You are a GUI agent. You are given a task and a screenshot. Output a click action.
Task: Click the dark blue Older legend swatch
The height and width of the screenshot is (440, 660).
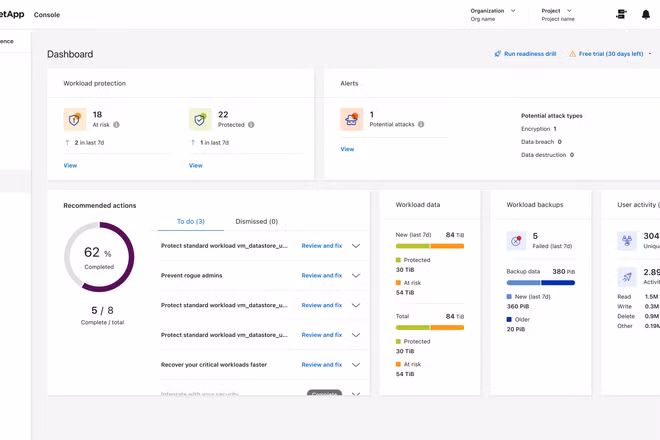coord(509,320)
